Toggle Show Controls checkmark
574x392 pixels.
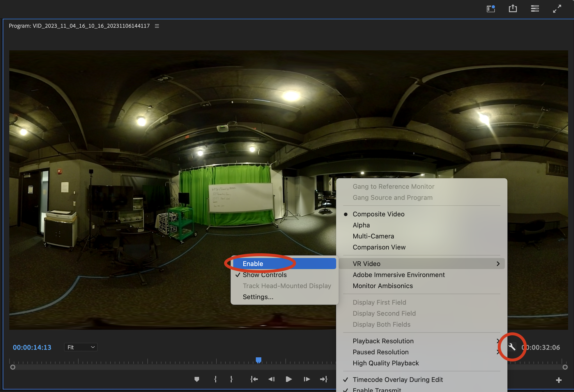[x=285, y=275]
